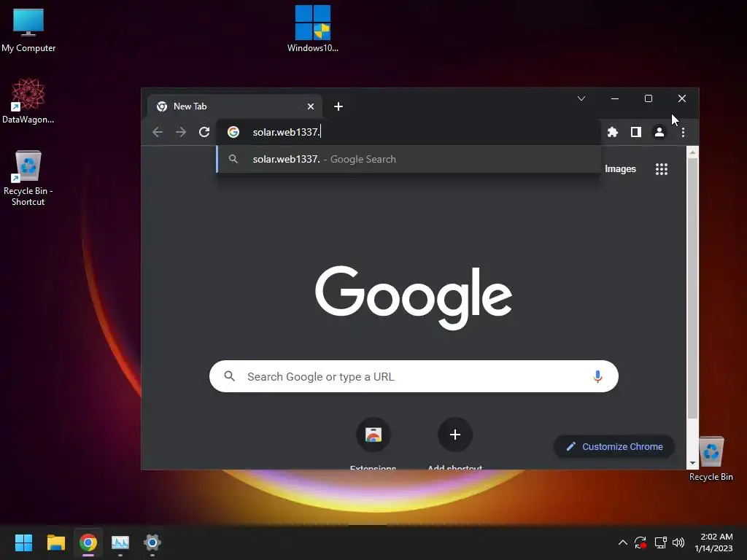This screenshot has width=747, height=560.
Task: Expand the hidden system tray icons
Action: point(623,542)
